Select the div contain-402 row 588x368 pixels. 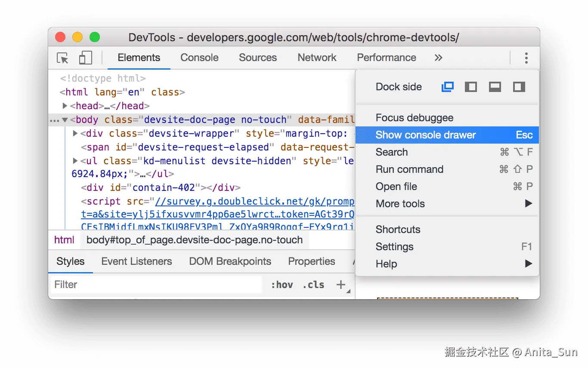pos(161,187)
